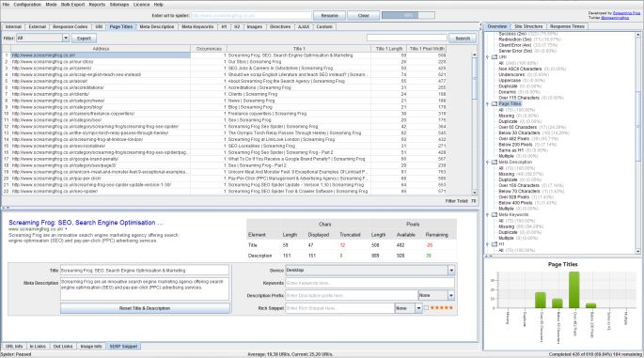Switch to the URL Info bottom tab
The image size is (644, 358).
pyautogui.click(x=14, y=347)
